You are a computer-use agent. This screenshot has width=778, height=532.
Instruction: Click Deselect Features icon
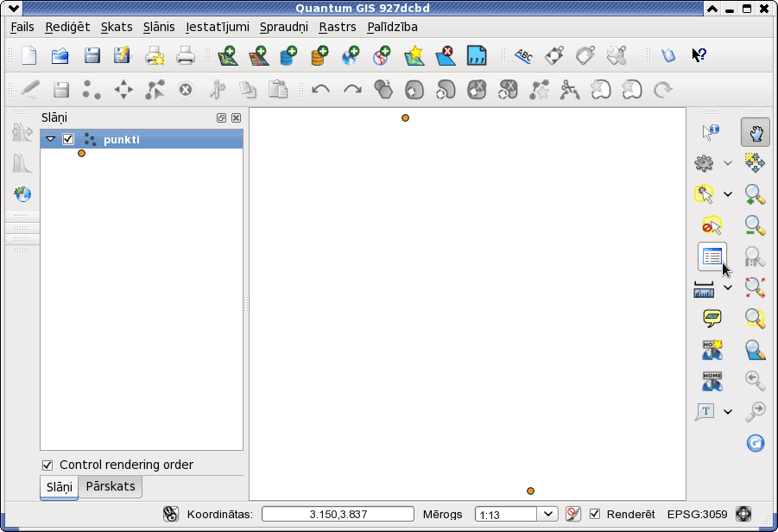click(712, 225)
